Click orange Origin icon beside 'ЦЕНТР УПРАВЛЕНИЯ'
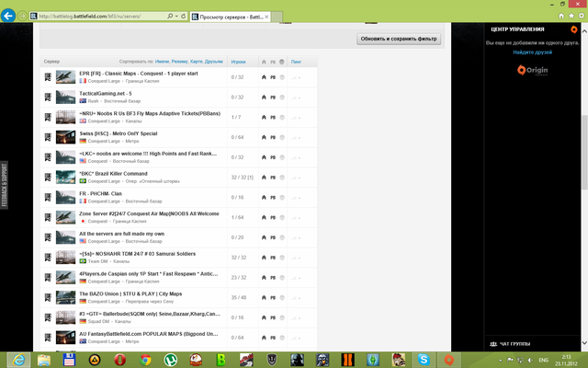Image resolution: width=588 pixels, height=368 pixels. click(x=573, y=29)
